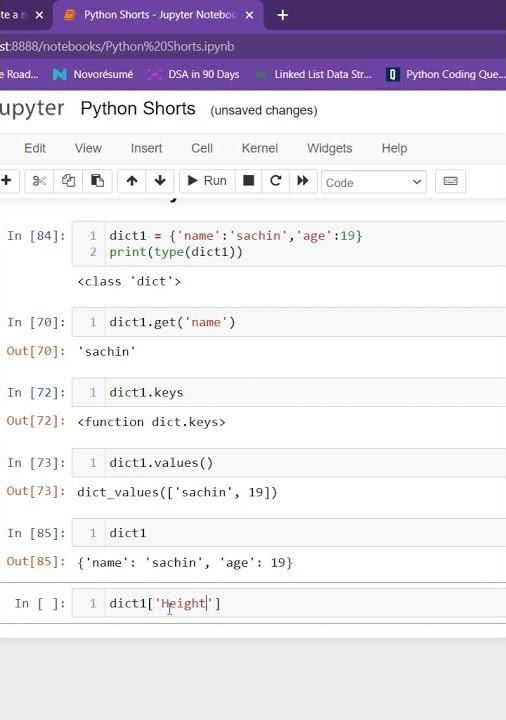Click into dict1['Height'] editing cell
506x720 pixels.
pyautogui.click(x=289, y=603)
